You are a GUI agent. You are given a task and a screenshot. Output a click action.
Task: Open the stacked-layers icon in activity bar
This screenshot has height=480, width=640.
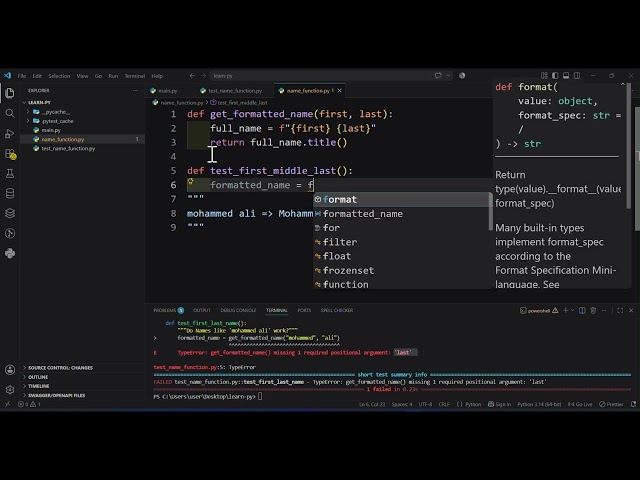pyautogui.click(x=10, y=213)
